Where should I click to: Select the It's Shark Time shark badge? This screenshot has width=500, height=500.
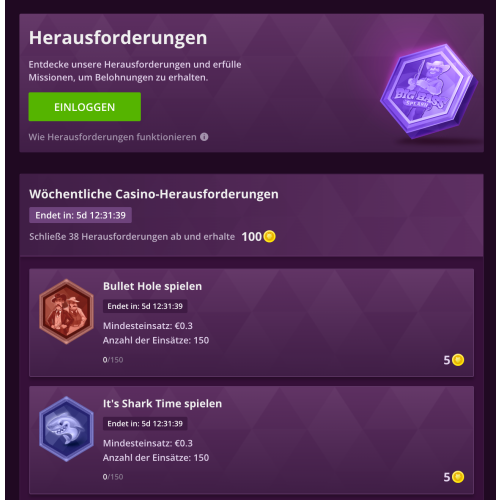(x=66, y=429)
